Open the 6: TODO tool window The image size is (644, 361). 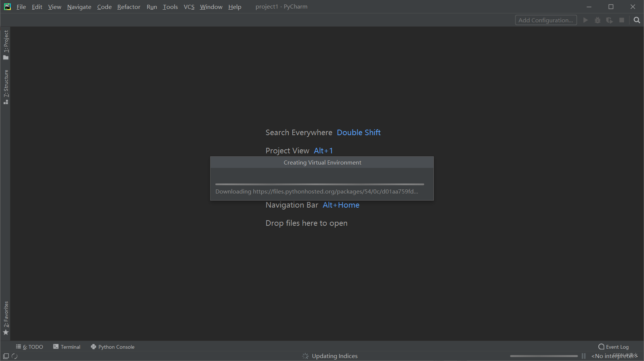(x=30, y=347)
